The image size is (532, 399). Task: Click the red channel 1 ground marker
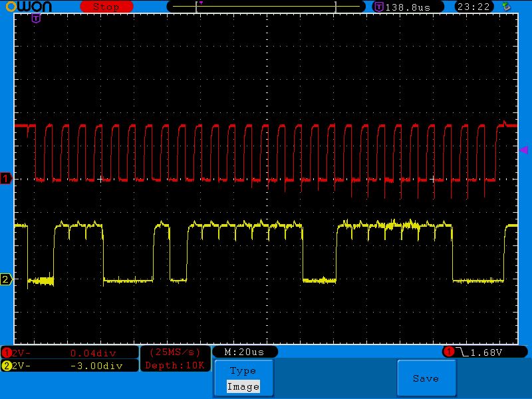pyautogui.click(x=6, y=178)
